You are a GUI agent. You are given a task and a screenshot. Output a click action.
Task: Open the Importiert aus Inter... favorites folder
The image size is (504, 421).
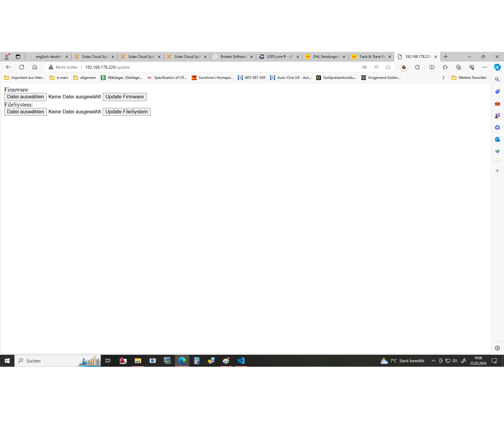pos(25,78)
